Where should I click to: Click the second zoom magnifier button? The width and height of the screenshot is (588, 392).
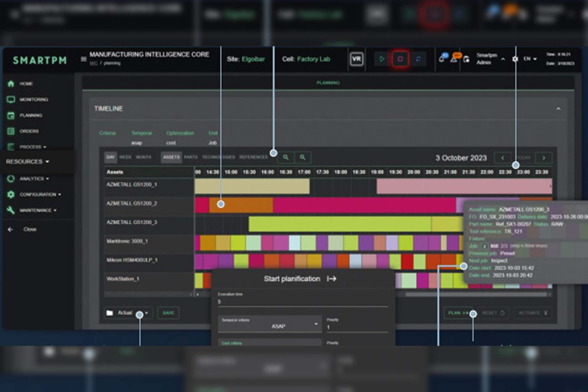(x=303, y=157)
